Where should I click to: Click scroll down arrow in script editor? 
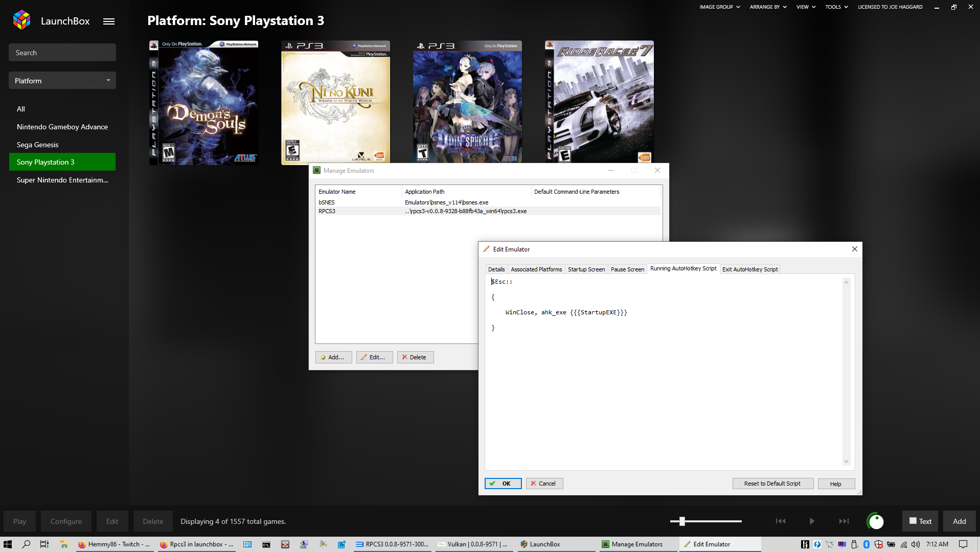coord(846,462)
